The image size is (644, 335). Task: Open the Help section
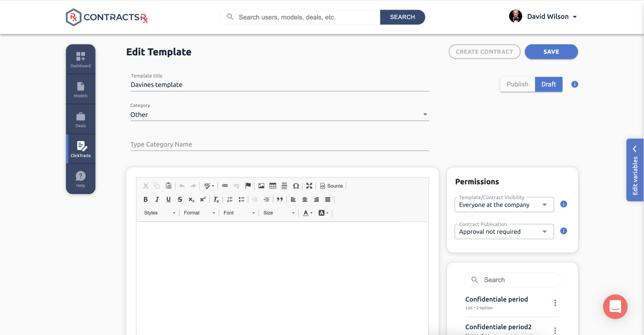[x=81, y=179]
